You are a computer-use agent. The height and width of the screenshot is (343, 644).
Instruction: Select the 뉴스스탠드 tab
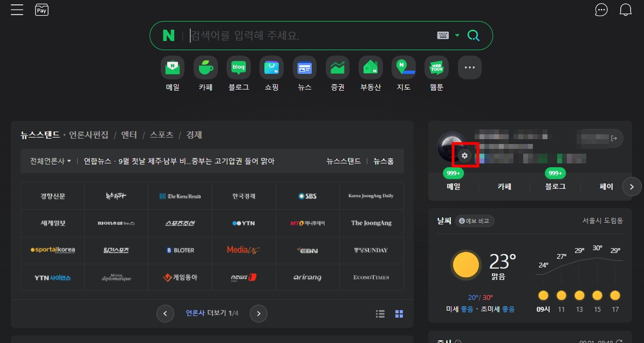(x=40, y=135)
